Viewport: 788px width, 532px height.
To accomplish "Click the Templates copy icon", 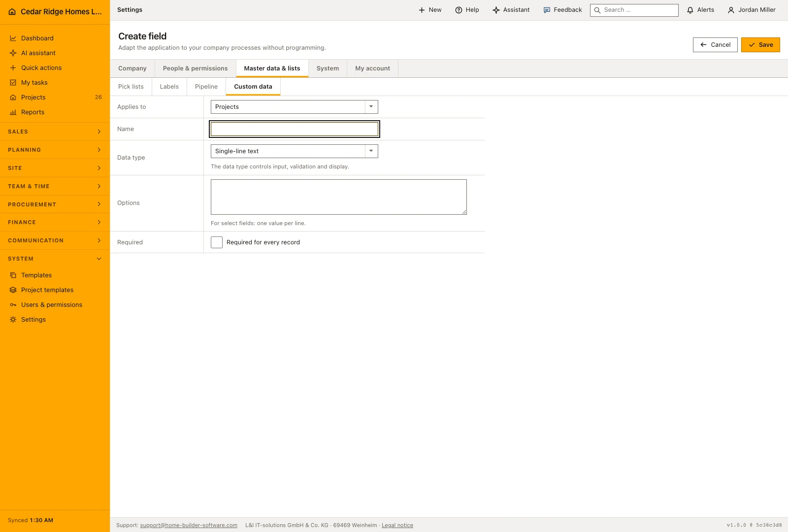I will click(x=13, y=275).
